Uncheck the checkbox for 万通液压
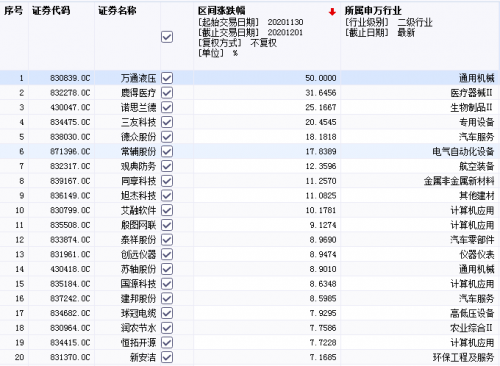 point(167,78)
